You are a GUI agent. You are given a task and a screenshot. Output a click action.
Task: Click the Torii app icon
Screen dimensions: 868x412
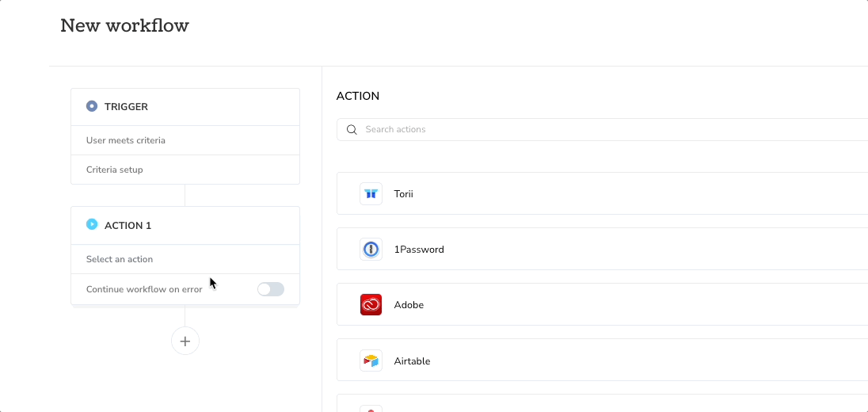pyautogui.click(x=371, y=194)
